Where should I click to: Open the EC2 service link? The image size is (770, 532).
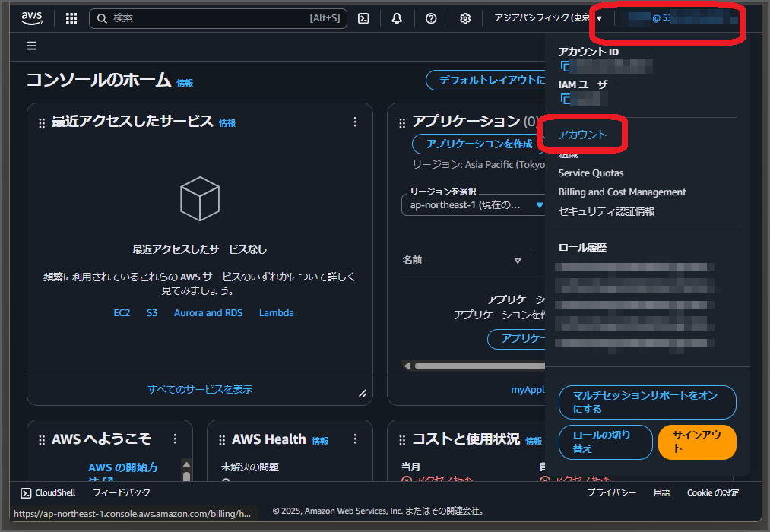coord(122,312)
